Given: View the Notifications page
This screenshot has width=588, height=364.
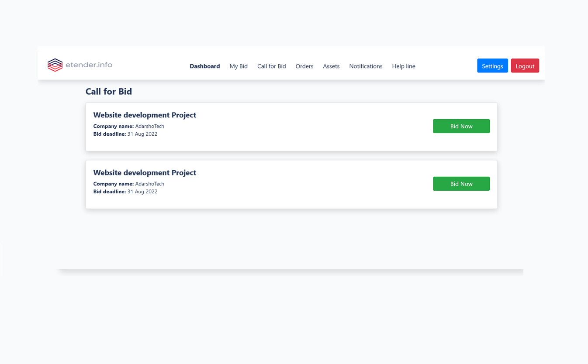Looking at the screenshot, I should click(x=366, y=66).
